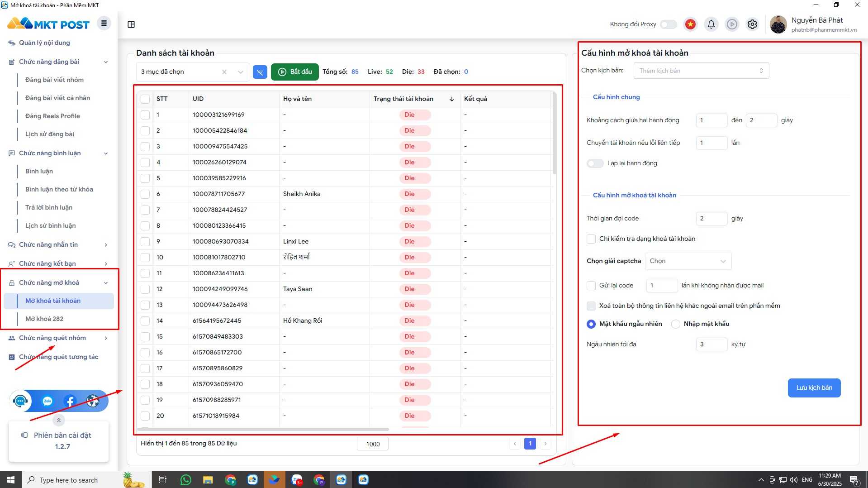Click the Vietnam flag language icon

(x=690, y=24)
